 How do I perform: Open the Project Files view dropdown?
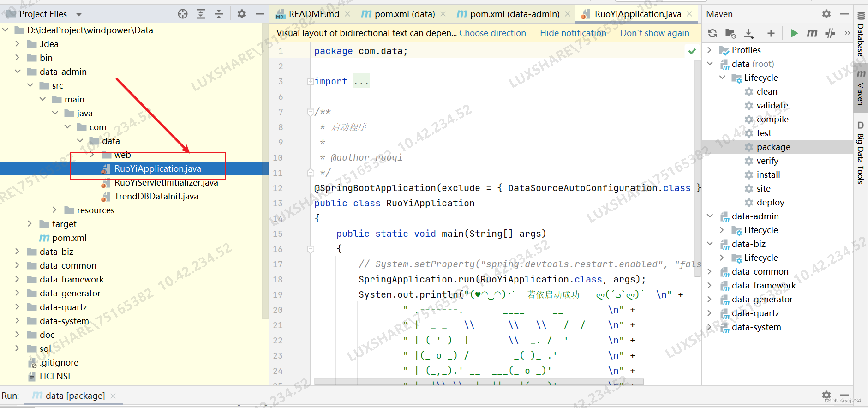79,14
